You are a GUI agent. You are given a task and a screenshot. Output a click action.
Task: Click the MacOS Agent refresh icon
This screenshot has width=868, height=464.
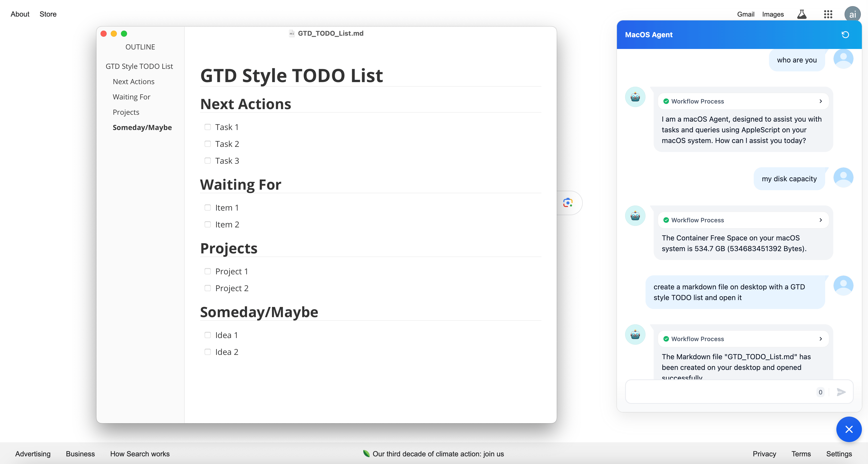[x=845, y=34]
